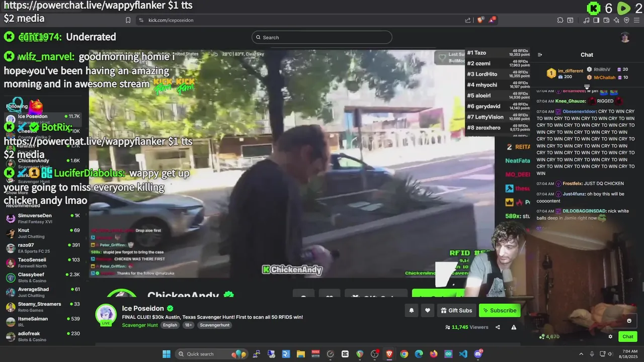Click username Obesenextdoor in chat
Image resolution: width=644 pixels, height=362 pixels.
tap(579, 112)
